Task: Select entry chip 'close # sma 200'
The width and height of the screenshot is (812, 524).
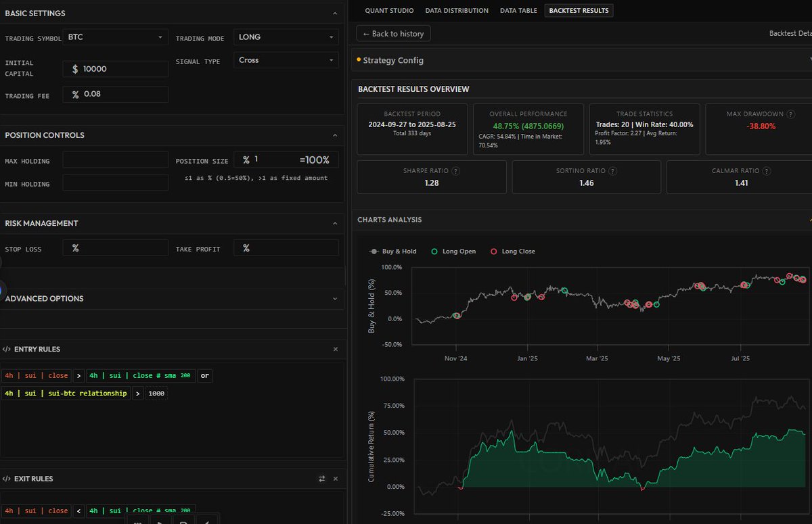Action: coord(141,375)
